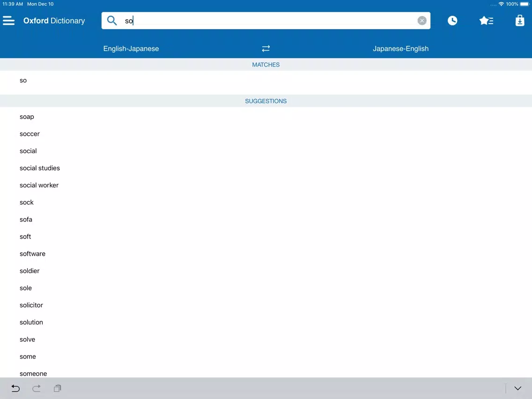Viewport: 532px width, 399px height.
Task: Open the suggestion 'social studies'
Action: [x=266, y=168]
